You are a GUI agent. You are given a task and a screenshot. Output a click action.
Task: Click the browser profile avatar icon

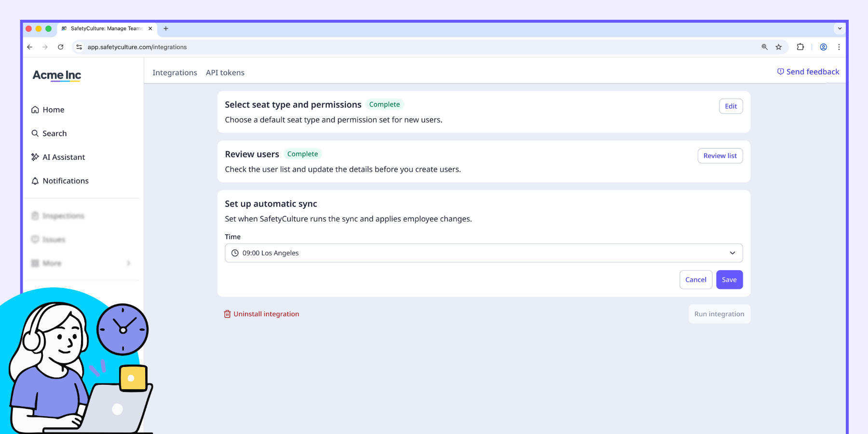pyautogui.click(x=824, y=47)
